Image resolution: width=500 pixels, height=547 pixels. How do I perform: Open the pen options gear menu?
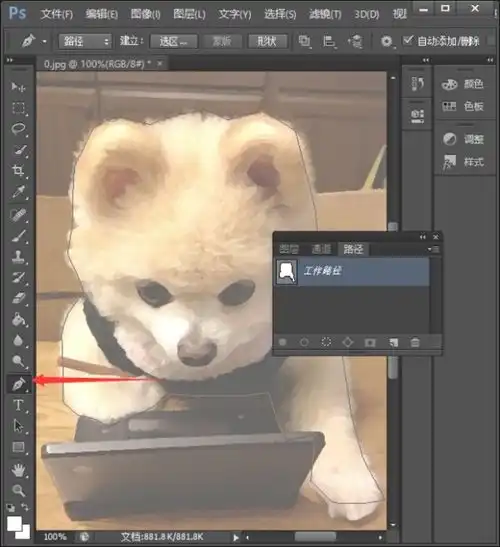coord(387,42)
